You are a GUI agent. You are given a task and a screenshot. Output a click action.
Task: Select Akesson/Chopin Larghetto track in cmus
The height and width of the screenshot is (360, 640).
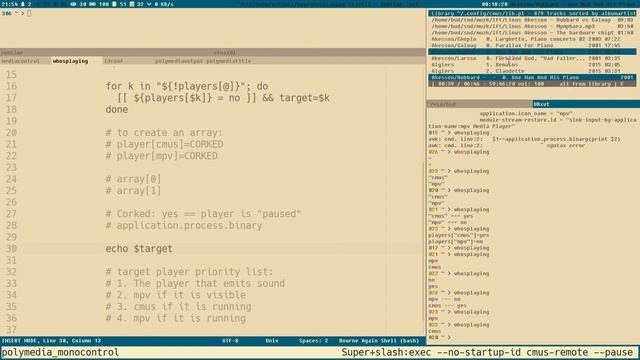(532, 39)
